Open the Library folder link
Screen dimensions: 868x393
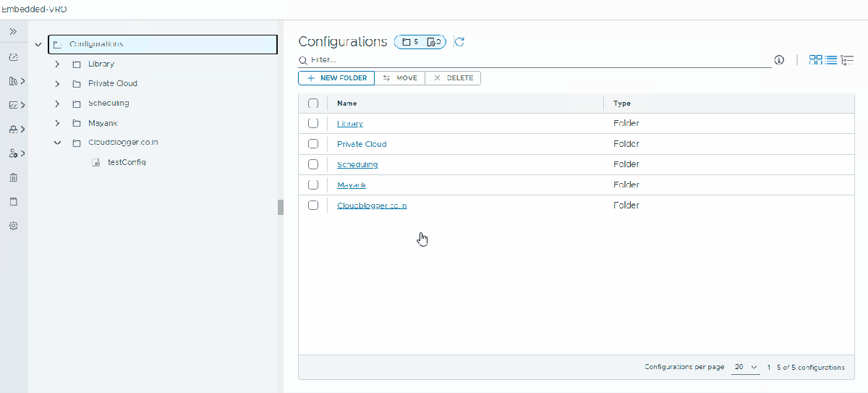coord(350,124)
